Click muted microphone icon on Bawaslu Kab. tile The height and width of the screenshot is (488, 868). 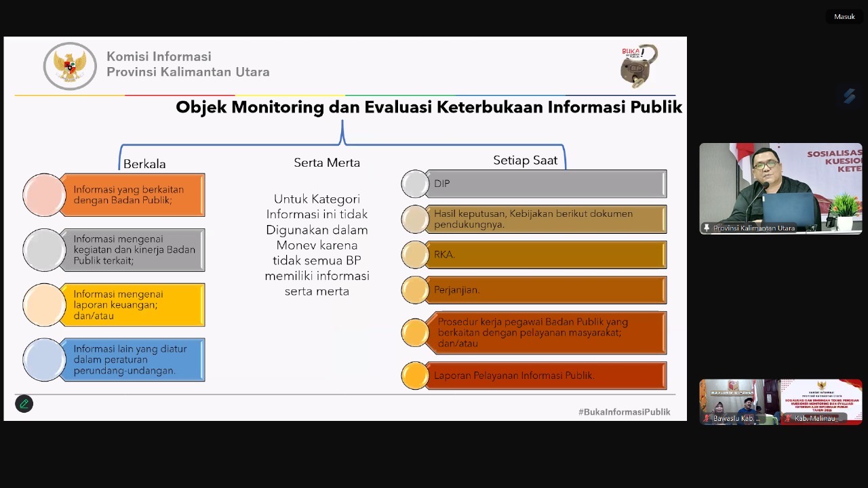[x=707, y=419]
